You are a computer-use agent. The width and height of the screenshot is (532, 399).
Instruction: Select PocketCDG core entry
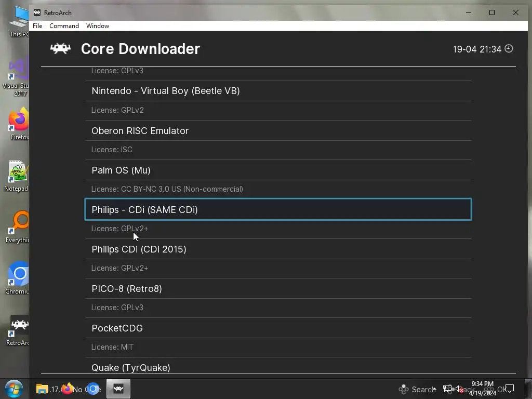tap(278, 328)
